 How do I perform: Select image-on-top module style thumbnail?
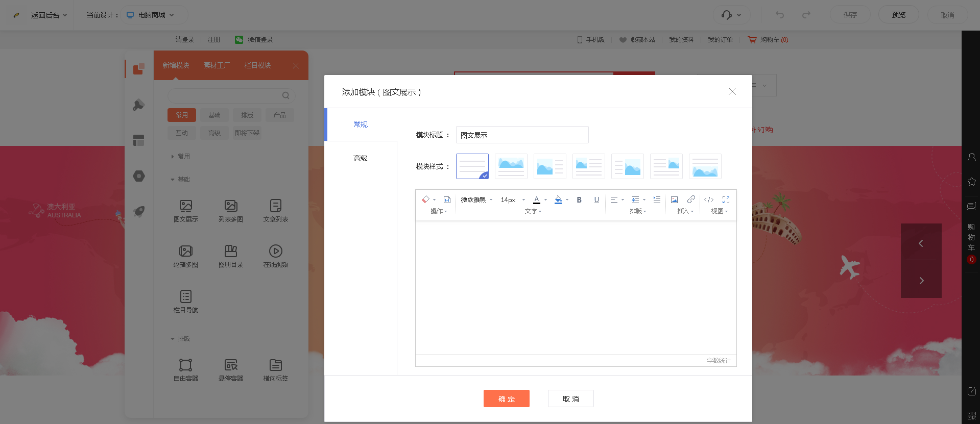tap(511, 166)
